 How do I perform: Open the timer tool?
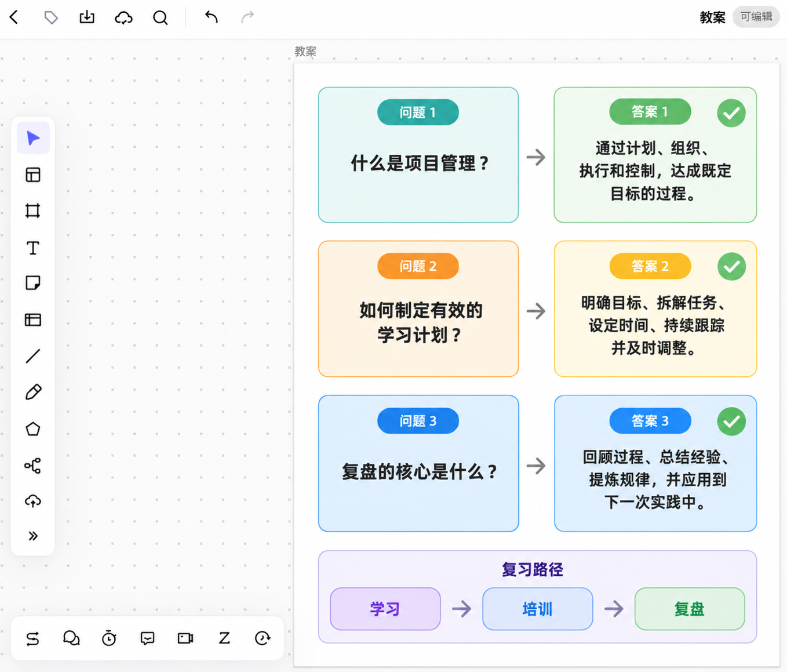pyautogui.click(x=109, y=638)
